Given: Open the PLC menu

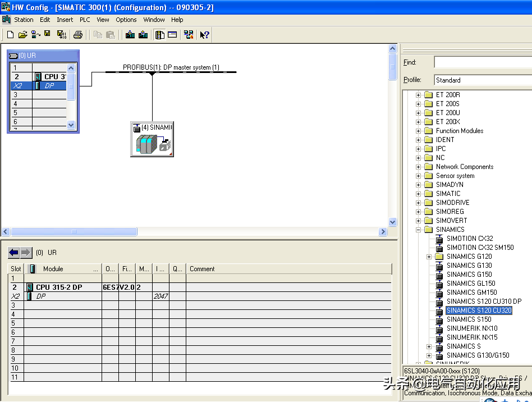Looking at the screenshot, I should pos(85,20).
